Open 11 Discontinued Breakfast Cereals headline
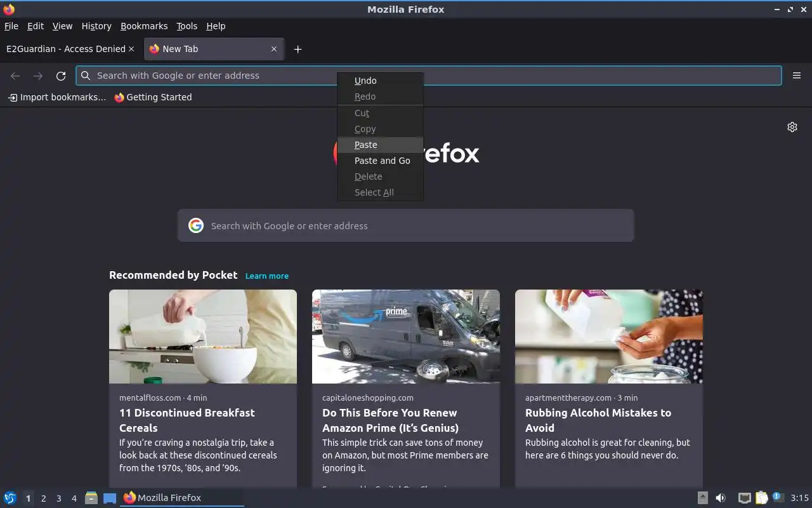This screenshot has width=812, height=508. 187,420
